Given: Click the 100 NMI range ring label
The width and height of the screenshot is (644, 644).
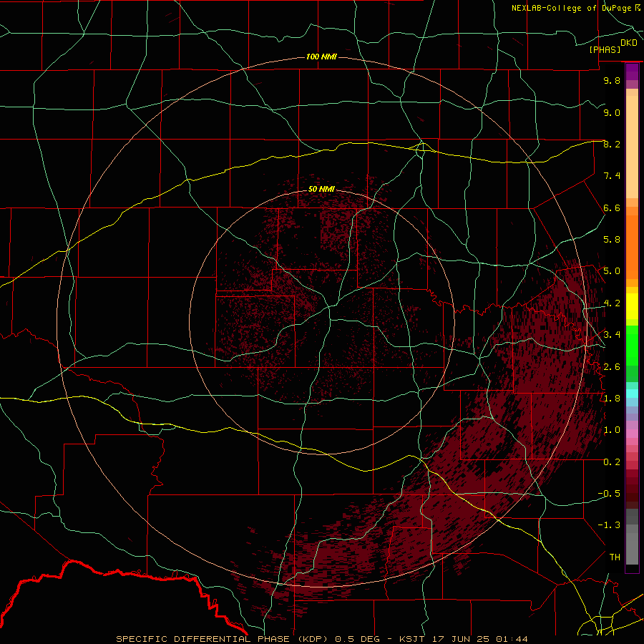Looking at the screenshot, I should click(x=321, y=57).
